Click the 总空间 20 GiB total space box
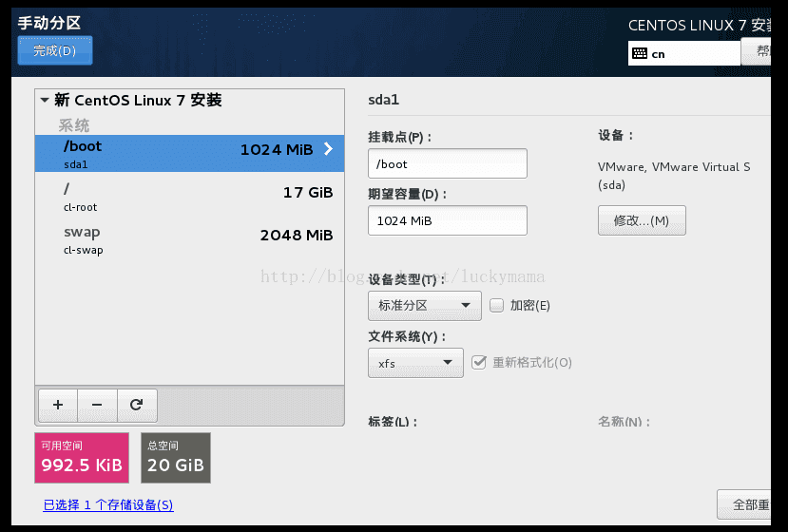788x532 pixels. (176, 458)
